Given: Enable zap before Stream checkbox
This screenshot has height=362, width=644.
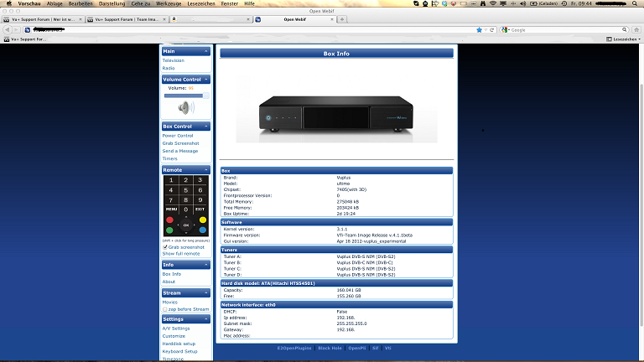Looking at the screenshot, I should (164, 309).
